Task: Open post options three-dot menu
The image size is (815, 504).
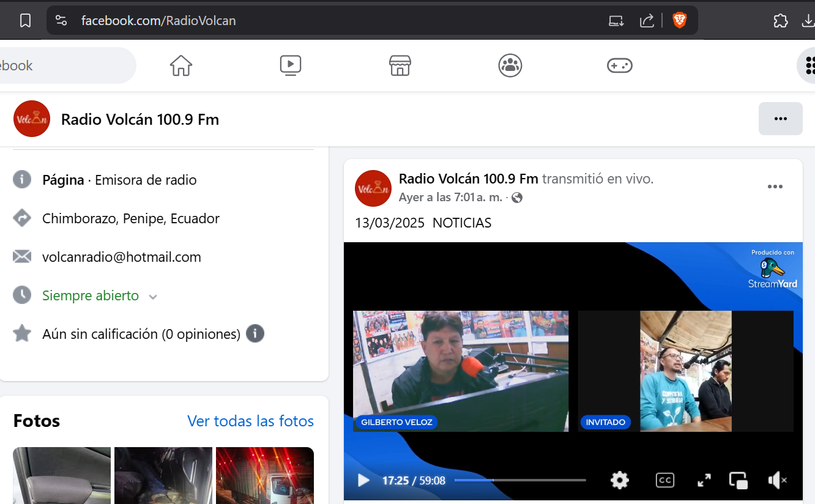Action: coord(775,187)
